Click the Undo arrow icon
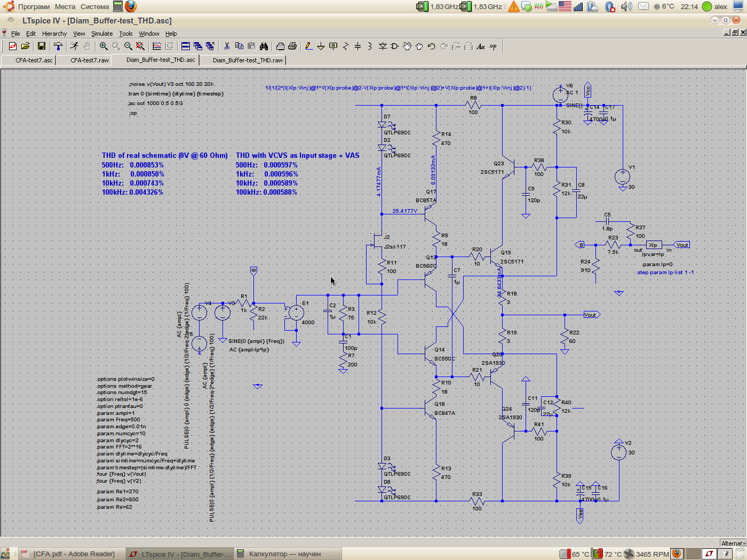Screen dimensions: 747x560 432,46
